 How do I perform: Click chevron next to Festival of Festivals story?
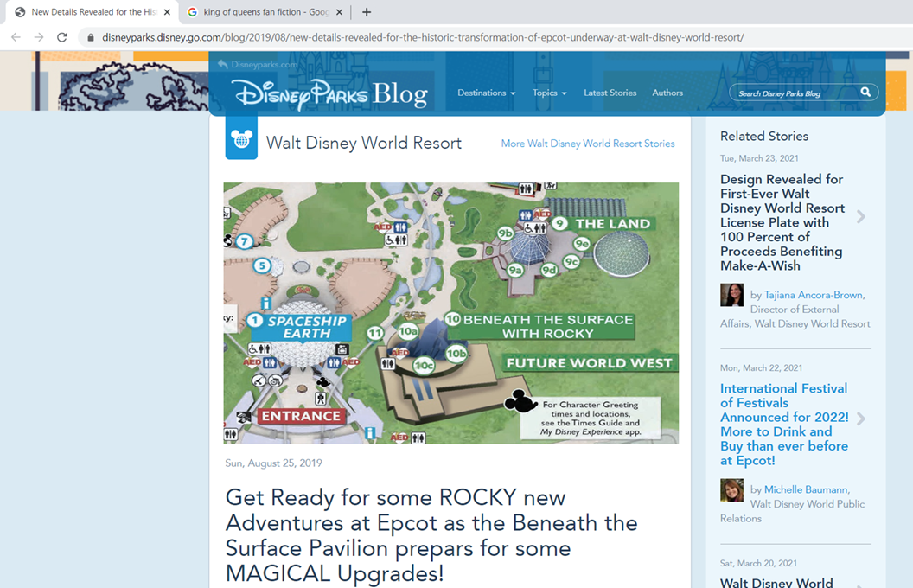pos(861,419)
